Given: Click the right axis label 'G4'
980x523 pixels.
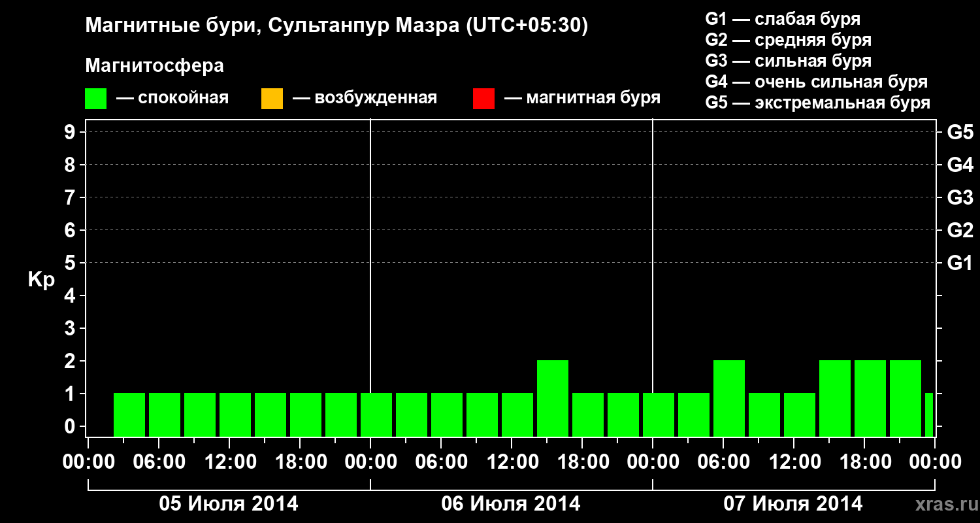Looking at the screenshot, I should [960, 165].
